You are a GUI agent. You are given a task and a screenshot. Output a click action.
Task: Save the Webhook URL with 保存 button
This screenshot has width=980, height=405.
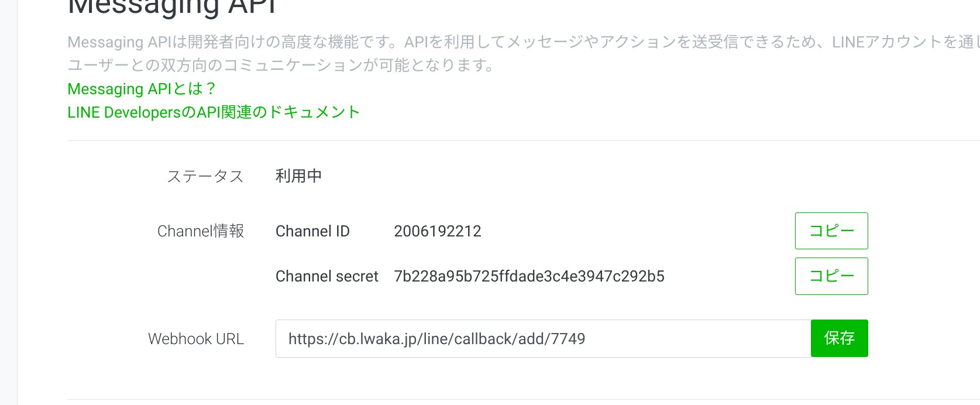[x=840, y=338]
